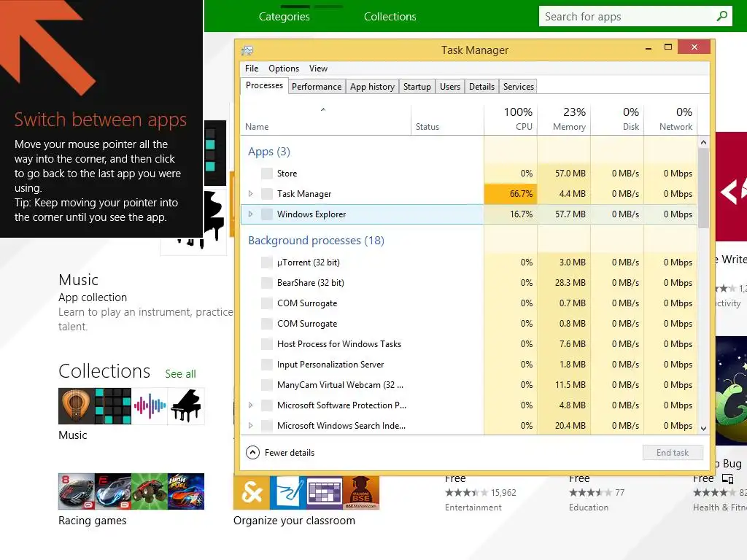747x560 pixels.
Task: Click the process list scrollbar thumb
Action: tap(703, 187)
